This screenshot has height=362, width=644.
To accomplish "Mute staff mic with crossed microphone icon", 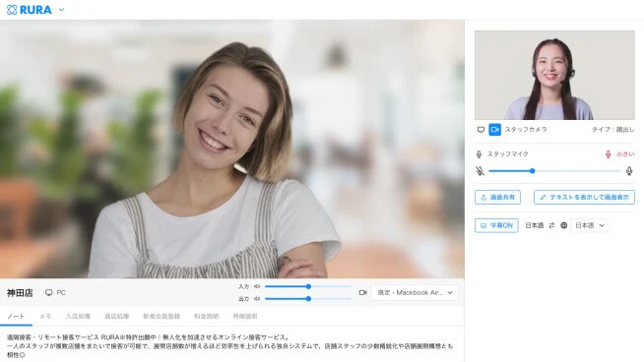I will click(x=480, y=171).
